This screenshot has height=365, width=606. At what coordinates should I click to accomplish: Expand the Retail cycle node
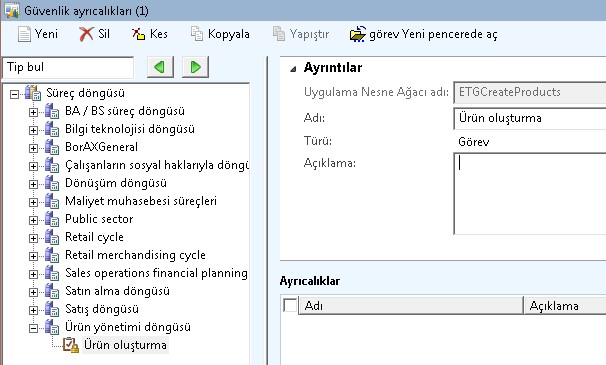33,238
